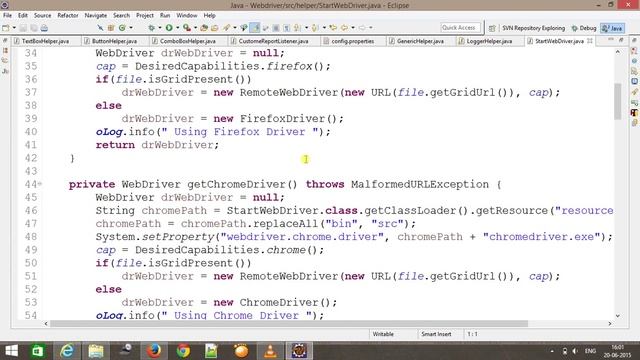Open the Search menu
This screenshot has height=360, width=640.
pyautogui.click(x=121, y=15)
